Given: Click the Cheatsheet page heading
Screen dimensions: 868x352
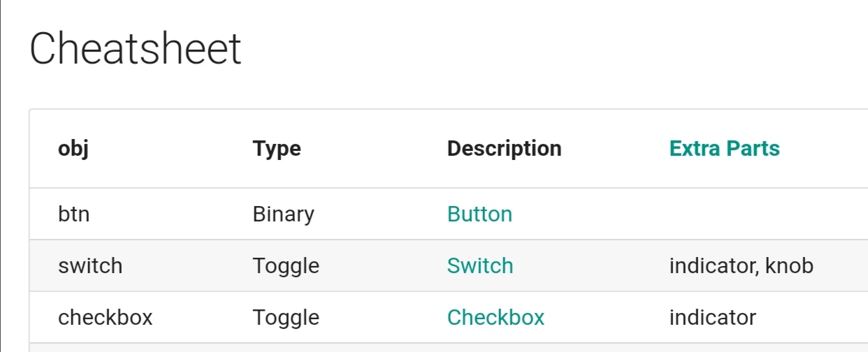Looking at the screenshot, I should (x=136, y=49).
